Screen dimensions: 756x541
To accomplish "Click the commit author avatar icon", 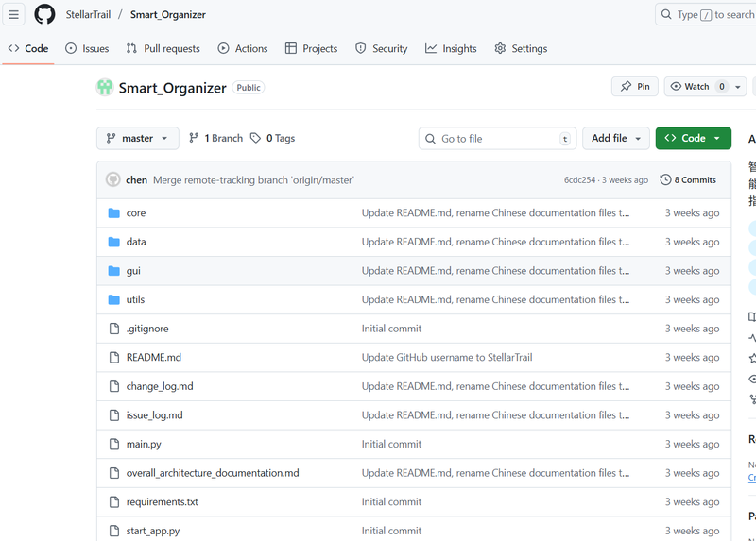I will point(113,179).
